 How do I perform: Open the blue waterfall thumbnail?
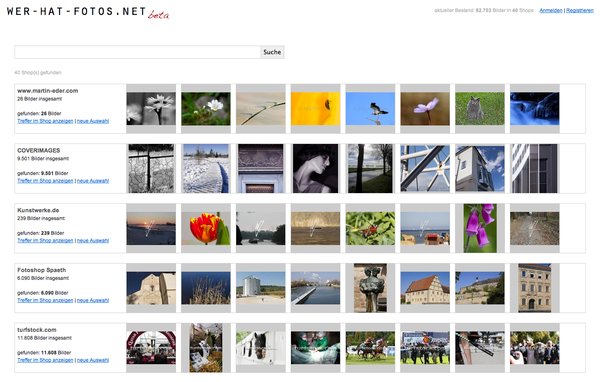(x=535, y=109)
